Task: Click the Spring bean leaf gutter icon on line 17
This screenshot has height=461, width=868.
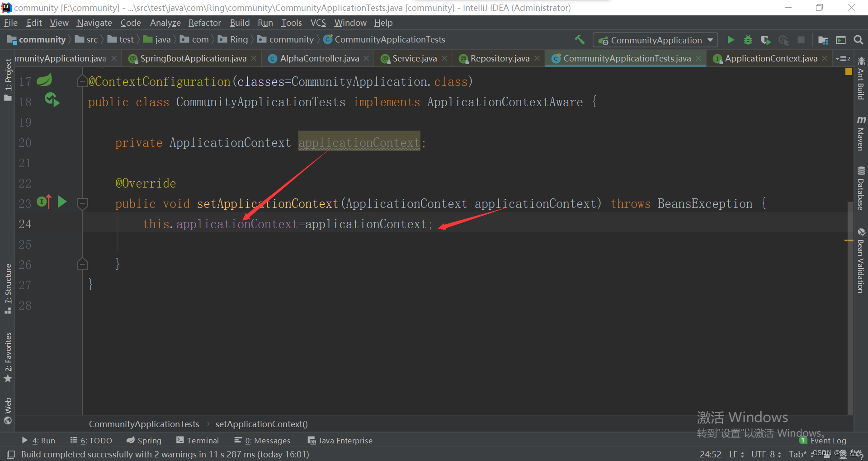Action: point(44,80)
